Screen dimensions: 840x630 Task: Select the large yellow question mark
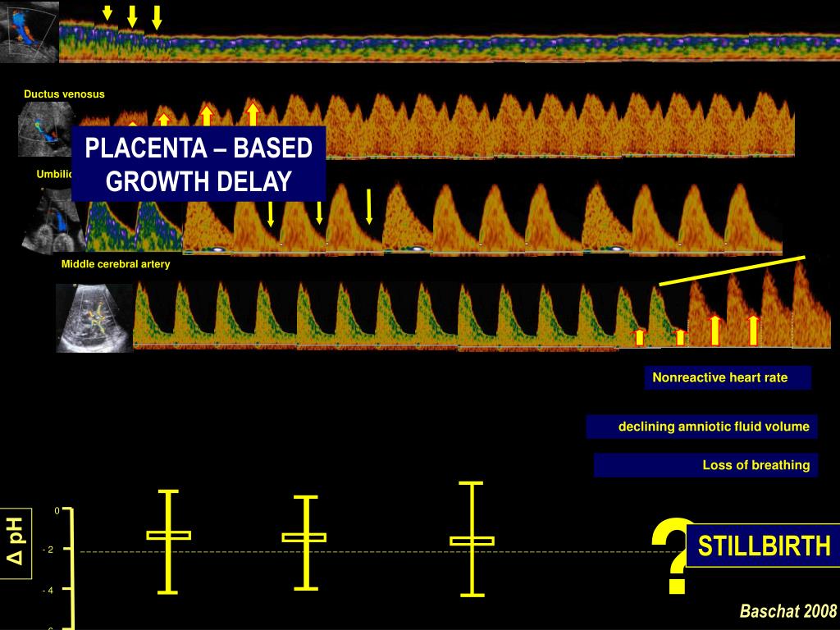point(673,555)
